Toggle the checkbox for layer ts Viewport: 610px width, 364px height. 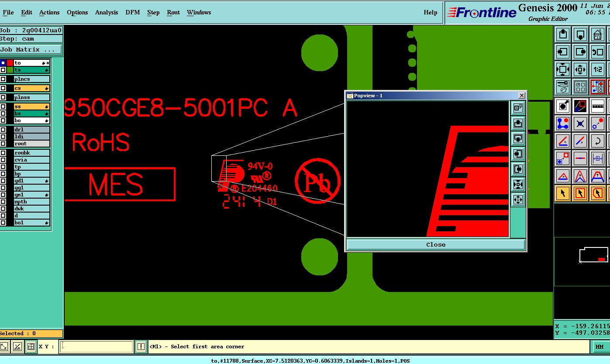click(x=3, y=70)
